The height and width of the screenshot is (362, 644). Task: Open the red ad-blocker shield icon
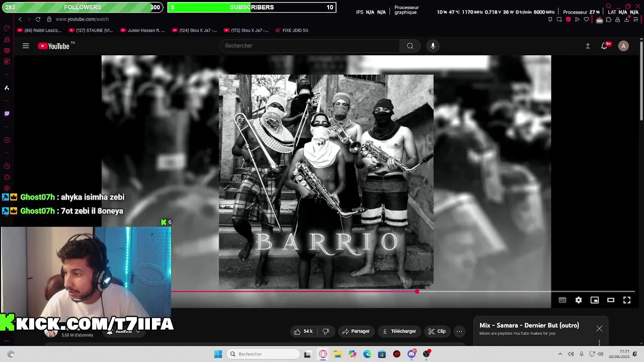pyautogui.click(x=568, y=19)
